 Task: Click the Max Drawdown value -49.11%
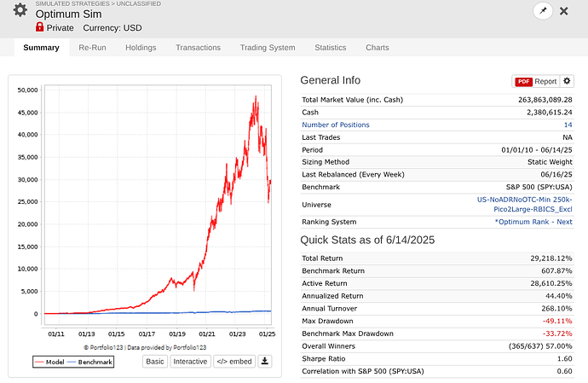coord(557,321)
